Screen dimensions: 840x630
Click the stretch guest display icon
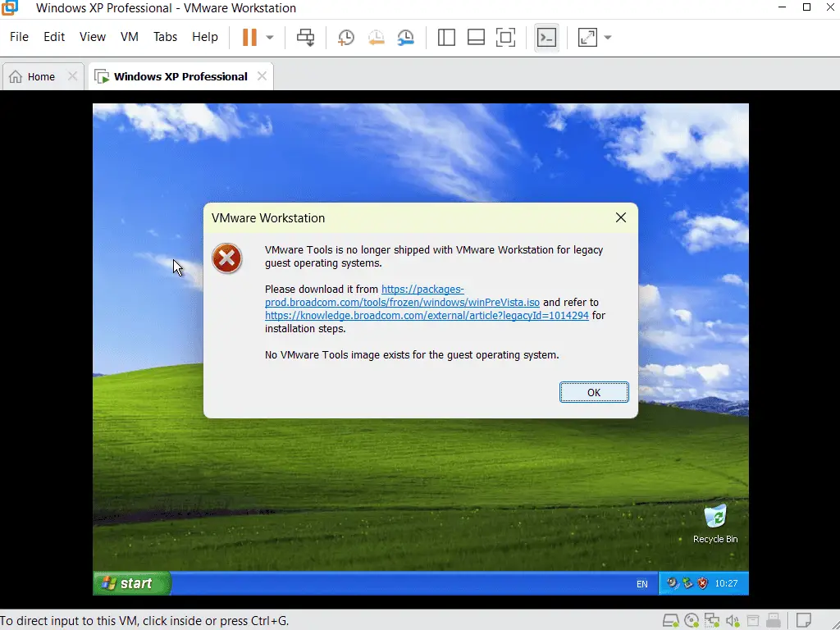587,38
